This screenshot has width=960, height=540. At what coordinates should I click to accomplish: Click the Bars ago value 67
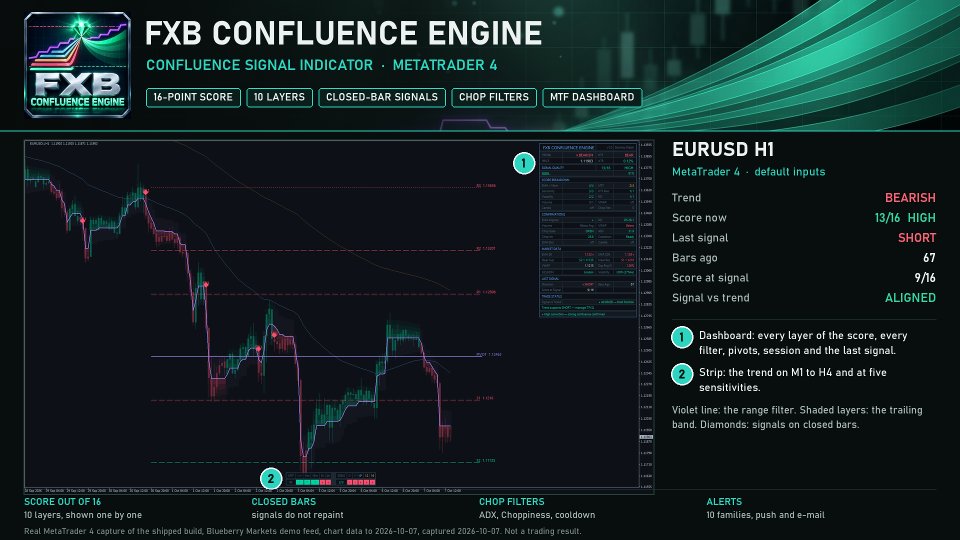click(x=929, y=258)
